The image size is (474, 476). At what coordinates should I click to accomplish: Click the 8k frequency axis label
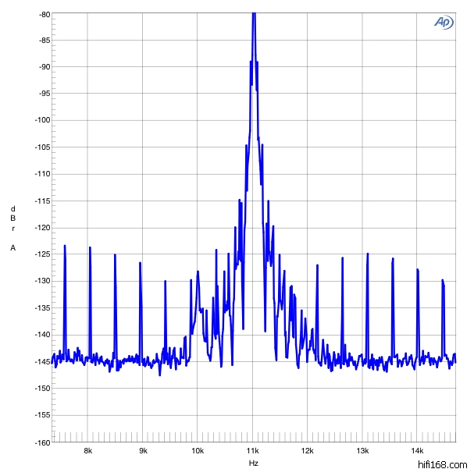87,450
